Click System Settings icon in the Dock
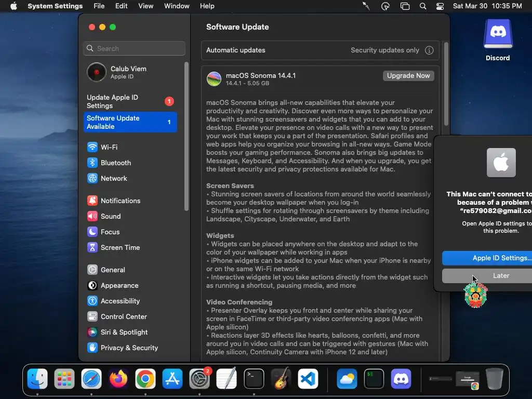 point(199,379)
